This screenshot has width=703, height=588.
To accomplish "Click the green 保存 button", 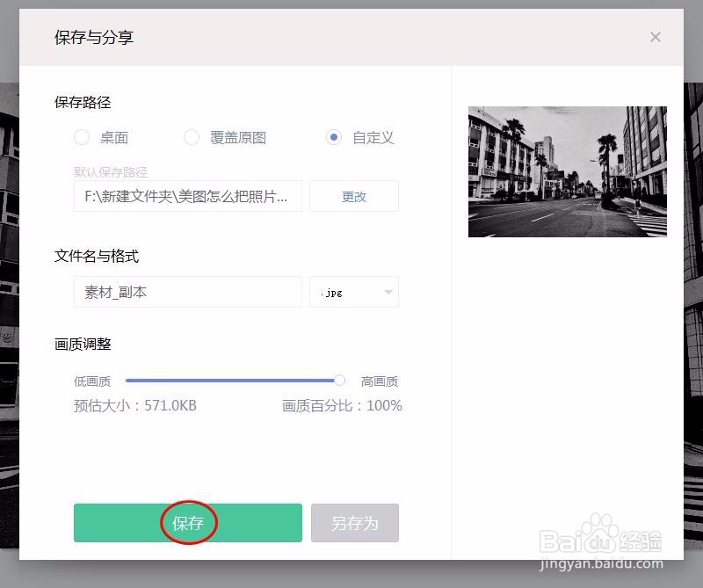I will coord(187,522).
